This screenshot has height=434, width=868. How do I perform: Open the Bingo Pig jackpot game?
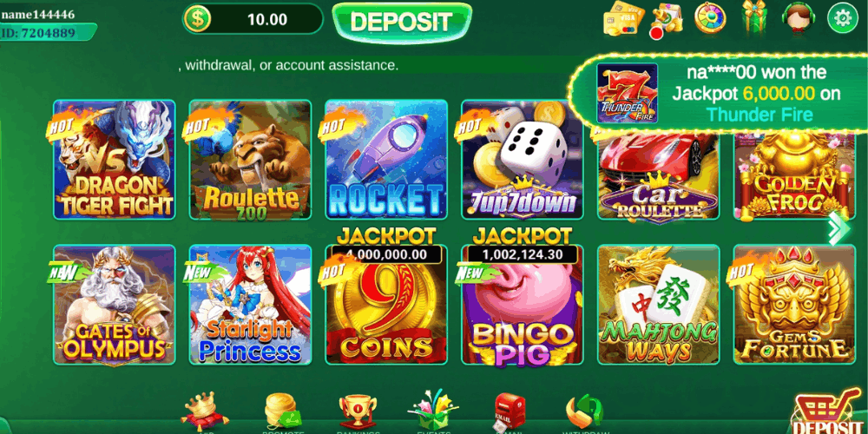(x=523, y=303)
